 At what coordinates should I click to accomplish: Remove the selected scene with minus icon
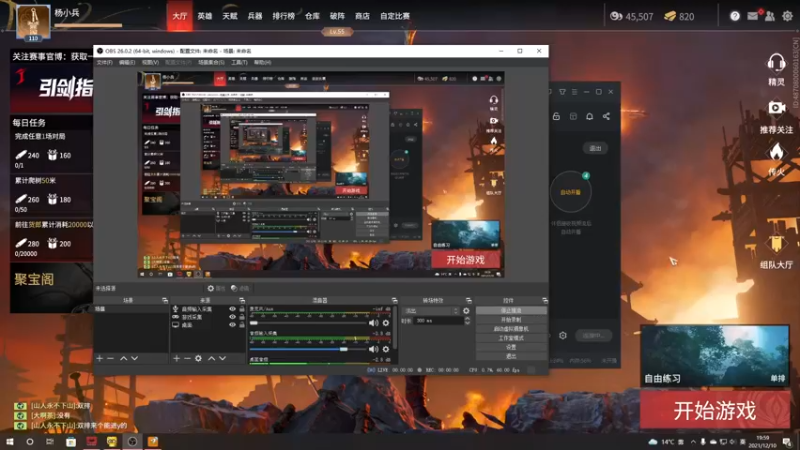[x=110, y=358]
